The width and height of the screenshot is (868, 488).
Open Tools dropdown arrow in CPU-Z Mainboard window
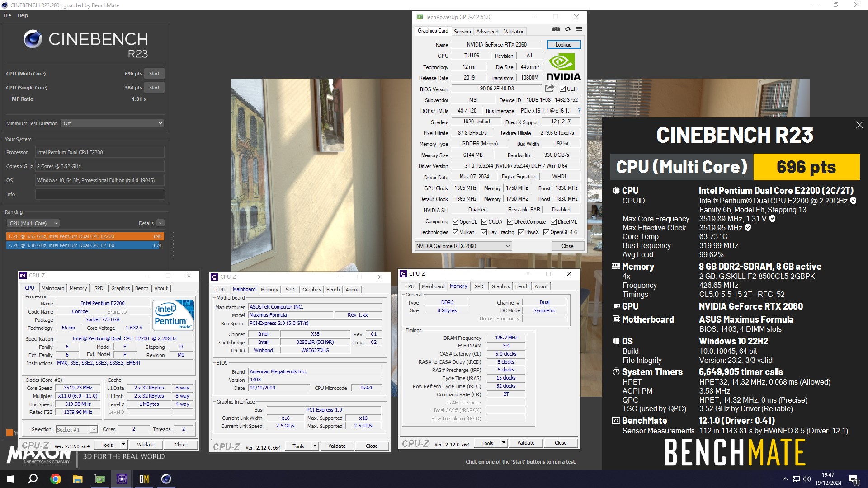[x=315, y=446]
